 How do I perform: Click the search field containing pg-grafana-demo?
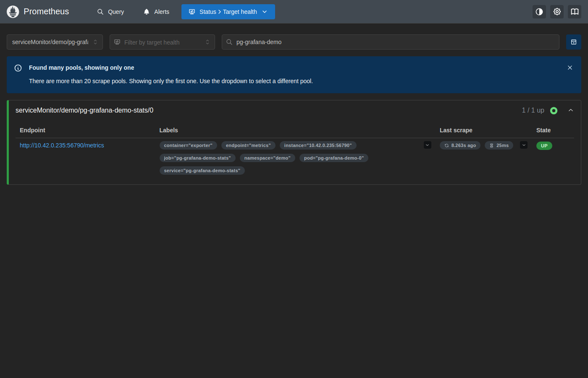point(391,42)
